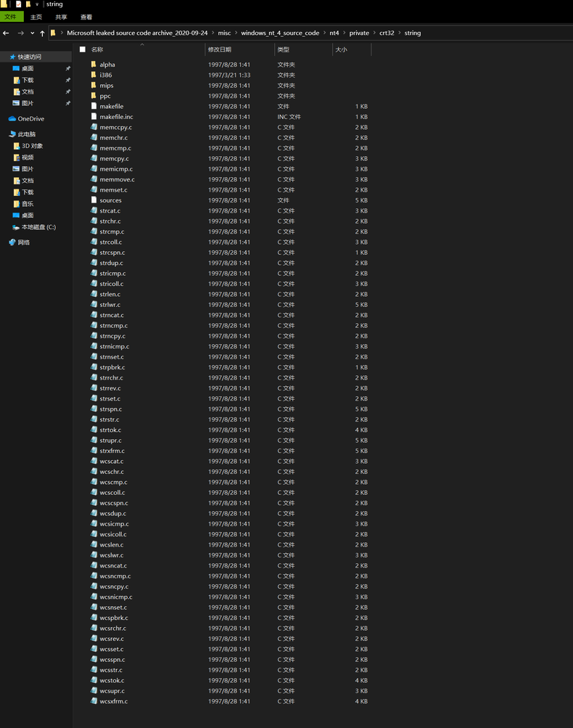Image resolution: width=573 pixels, height=728 pixels.
Task: Go up one folder level
Action: [x=42, y=33]
